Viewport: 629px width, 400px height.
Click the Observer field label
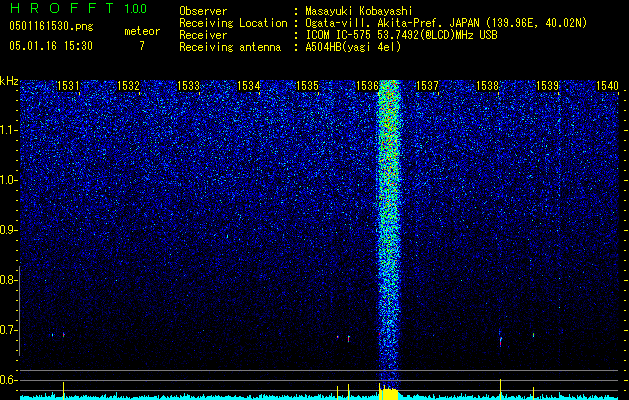[203, 11]
